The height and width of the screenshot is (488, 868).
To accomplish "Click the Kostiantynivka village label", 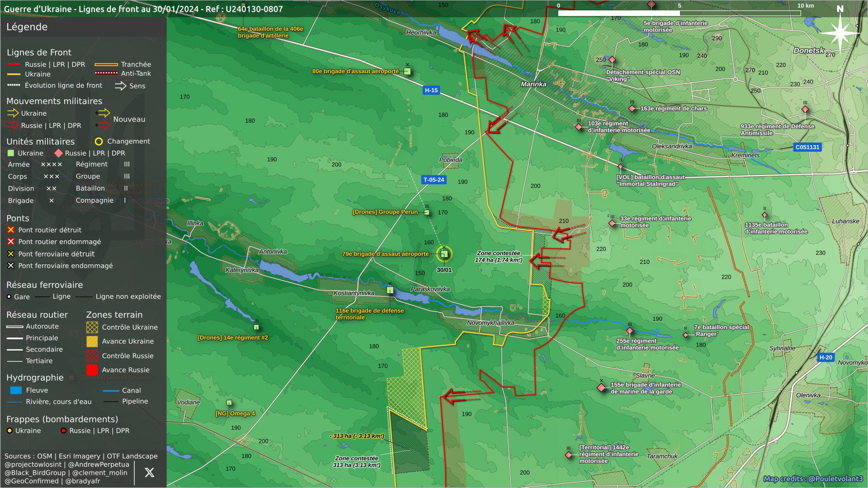I will click(354, 293).
